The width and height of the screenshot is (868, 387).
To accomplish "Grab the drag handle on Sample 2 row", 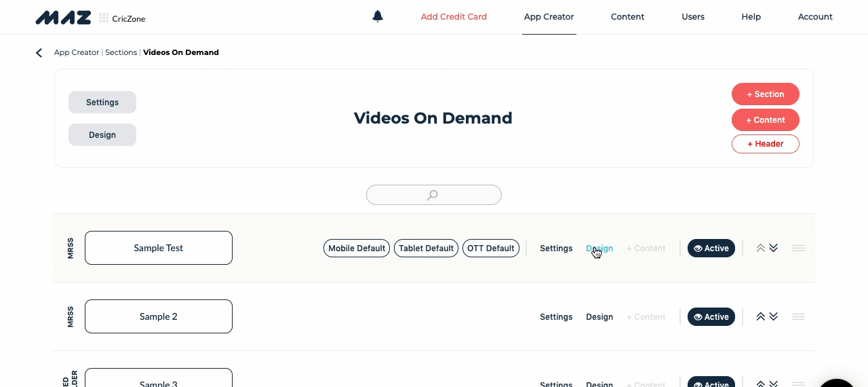I will [798, 316].
